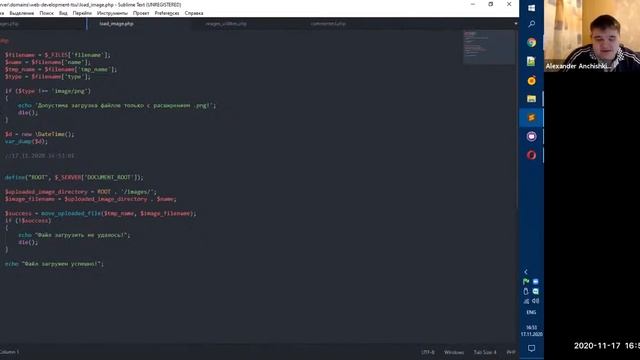Click the $_FILES['filename'] code line
Screen dimensions: 640x360
point(58,55)
